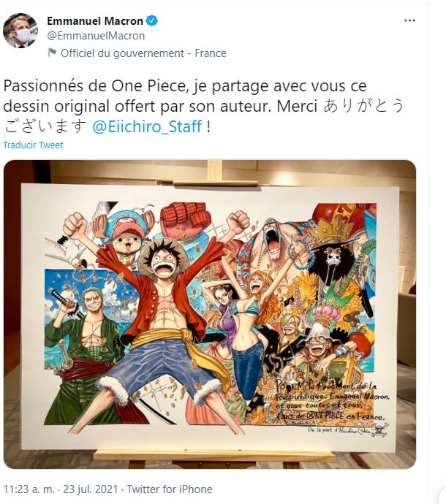Image resolution: width=446 pixels, height=504 pixels.
Task: Open the @EmmanuelMacron handle link
Action: (96, 36)
